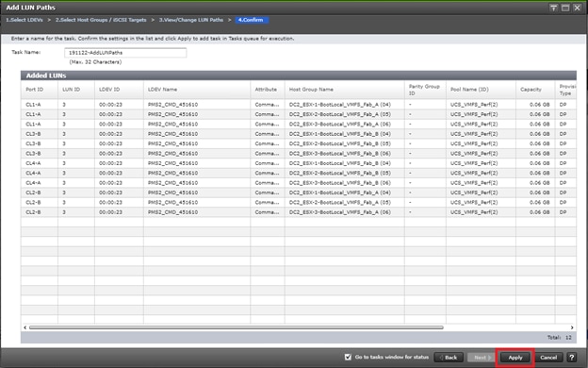Click the pin/filter icon in title bar
This screenshot has height=368, width=588.
coord(553,8)
